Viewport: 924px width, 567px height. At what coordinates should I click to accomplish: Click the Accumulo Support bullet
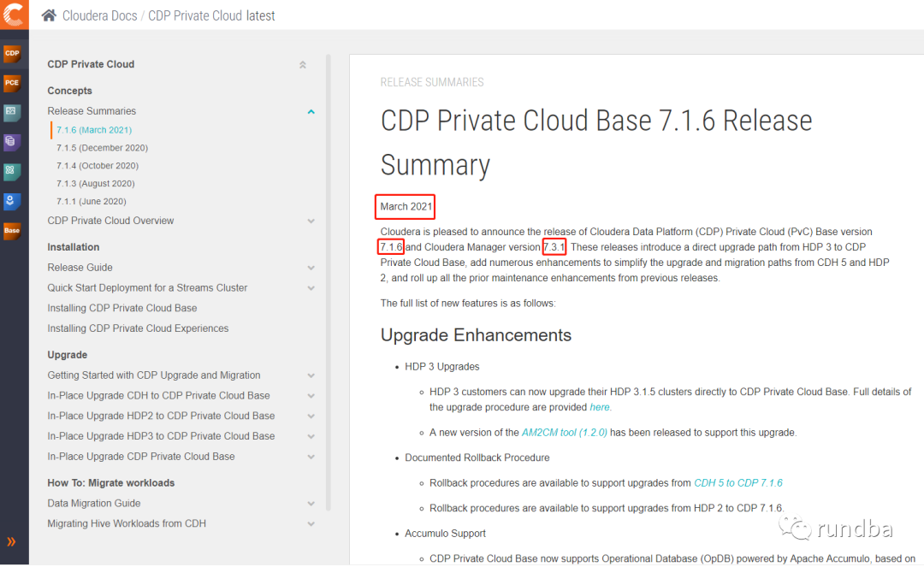click(x=446, y=534)
